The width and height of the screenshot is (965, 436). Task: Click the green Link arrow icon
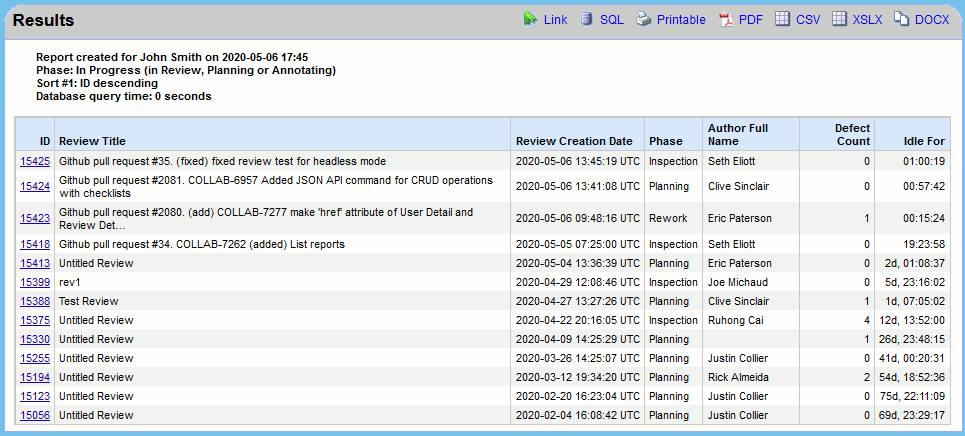click(530, 19)
